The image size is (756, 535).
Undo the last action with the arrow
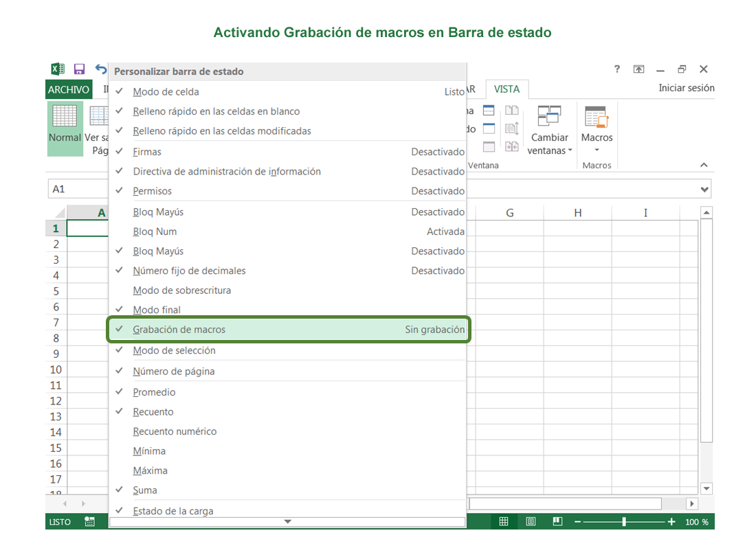pyautogui.click(x=101, y=69)
